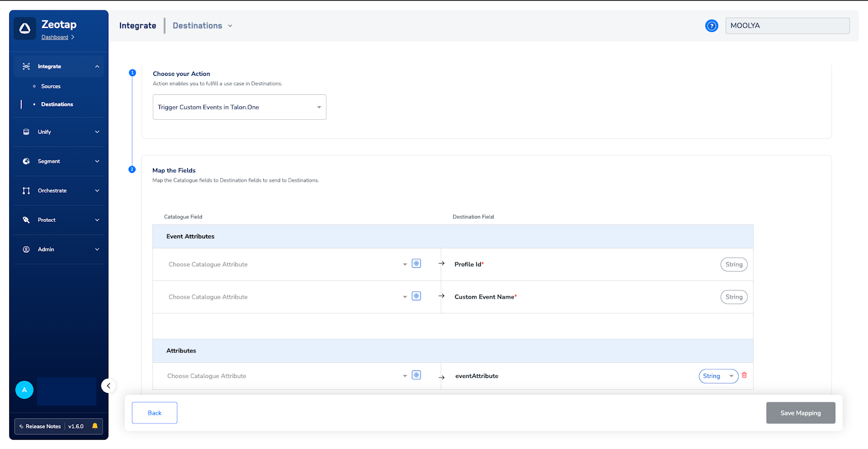The image size is (868, 449).
Task: Click the Unify database icon
Action: [x=26, y=132]
